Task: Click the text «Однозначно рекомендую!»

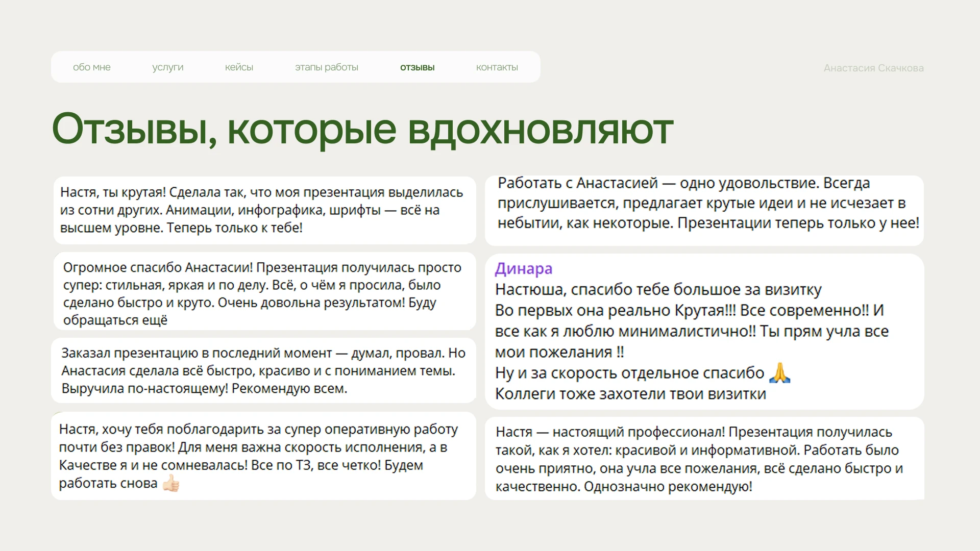Action: (668, 487)
